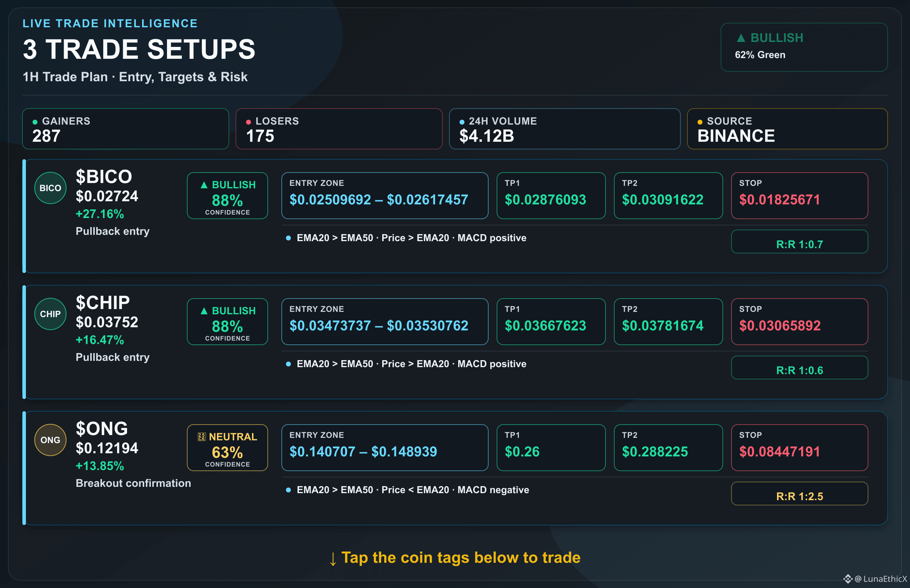Click the R:R 1:0.7 box
The height and width of the screenshot is (588, 910).
[799, 242]
